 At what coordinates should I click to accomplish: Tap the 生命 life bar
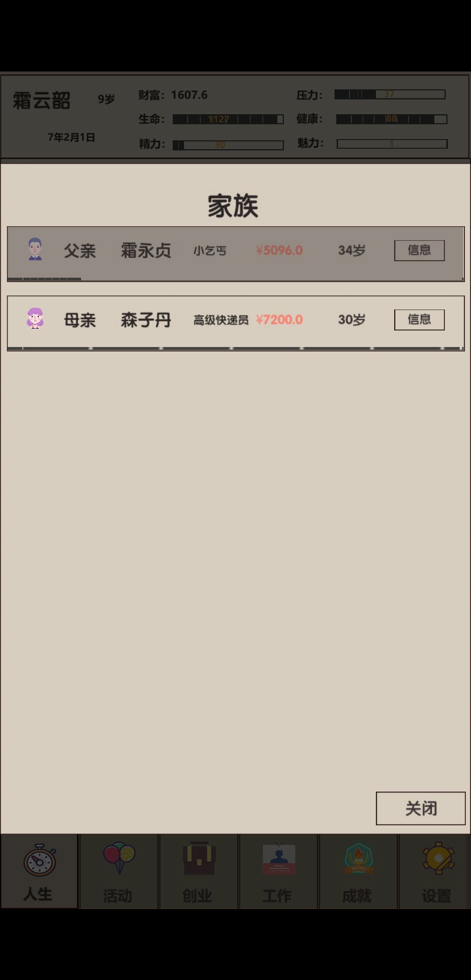(x=228, y=119)
